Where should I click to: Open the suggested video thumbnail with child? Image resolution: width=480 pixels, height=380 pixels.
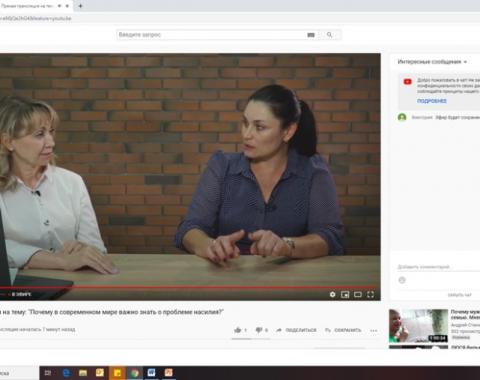pos(418,326)
